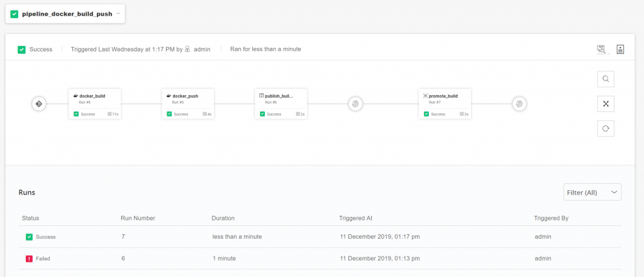Click the magnifier zoom button on pipeline canvas
The height and width of the screenshot is (277, 644).
click(605, 79)
